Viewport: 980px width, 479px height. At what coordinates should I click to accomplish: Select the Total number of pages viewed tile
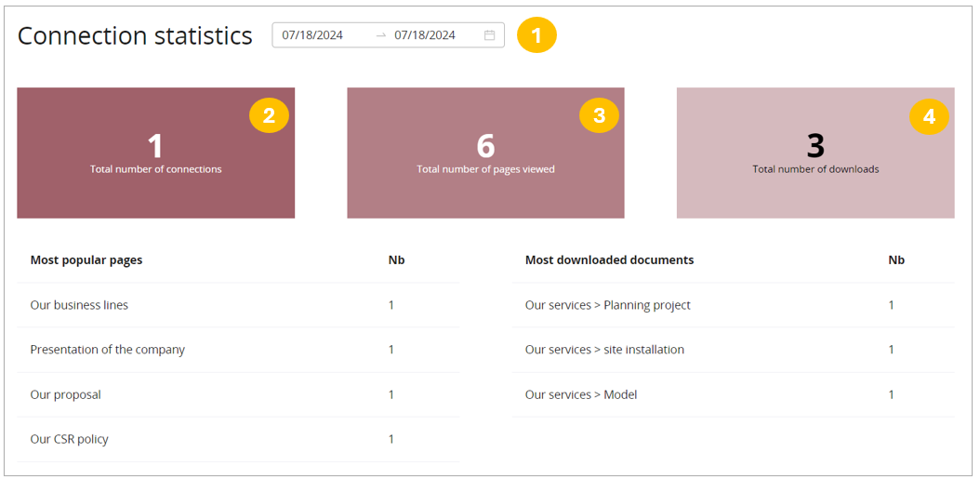tap(485, 153)
